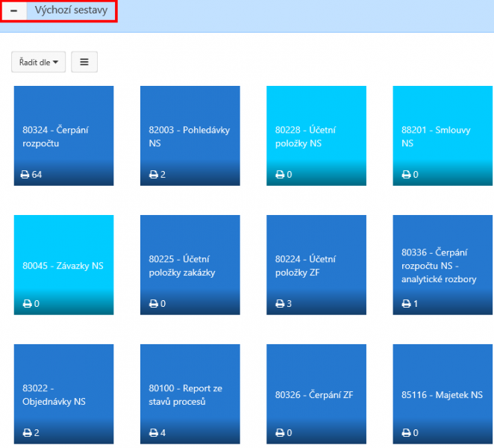Click the printer icon on 80324 Čerpání rozpočtu tile
Screen dimensions: 494x448
point(25,174)
